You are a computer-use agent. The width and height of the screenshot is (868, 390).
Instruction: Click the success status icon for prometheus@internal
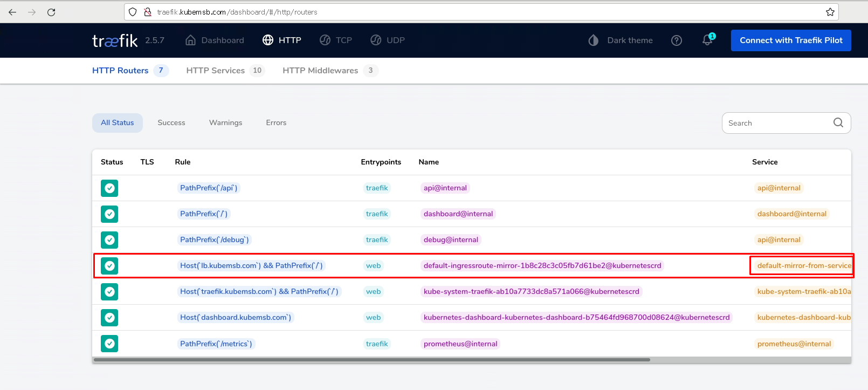click(109, 344)
